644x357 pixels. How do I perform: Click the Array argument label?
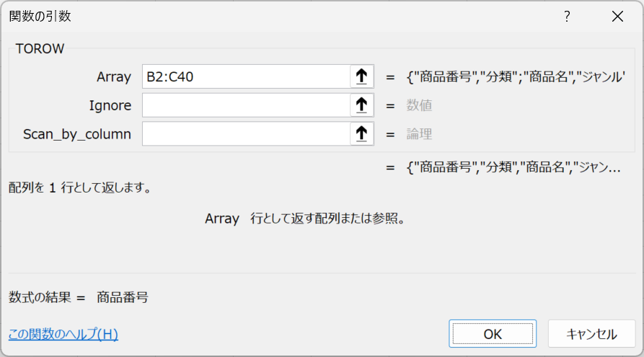[x=114, y=77]
